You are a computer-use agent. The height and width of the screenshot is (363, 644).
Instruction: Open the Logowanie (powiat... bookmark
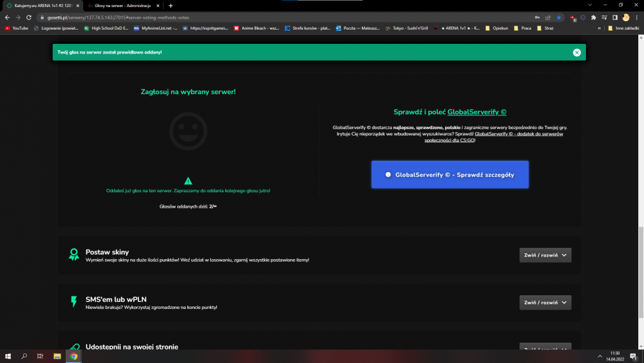(x=56, y=28)
